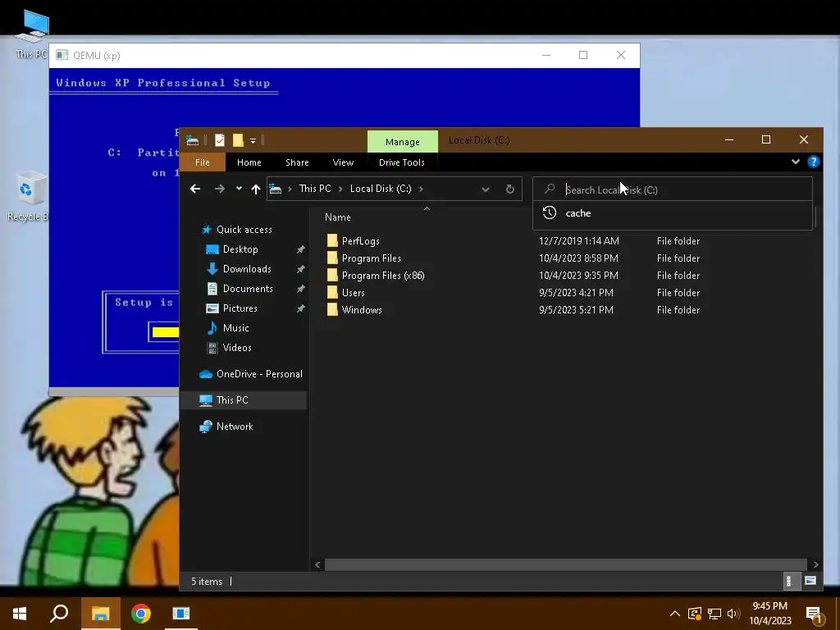Sort by the Name column header
The height and width of the screenshot is (630, 840).
pyautogui.click(x=337, y=217)
